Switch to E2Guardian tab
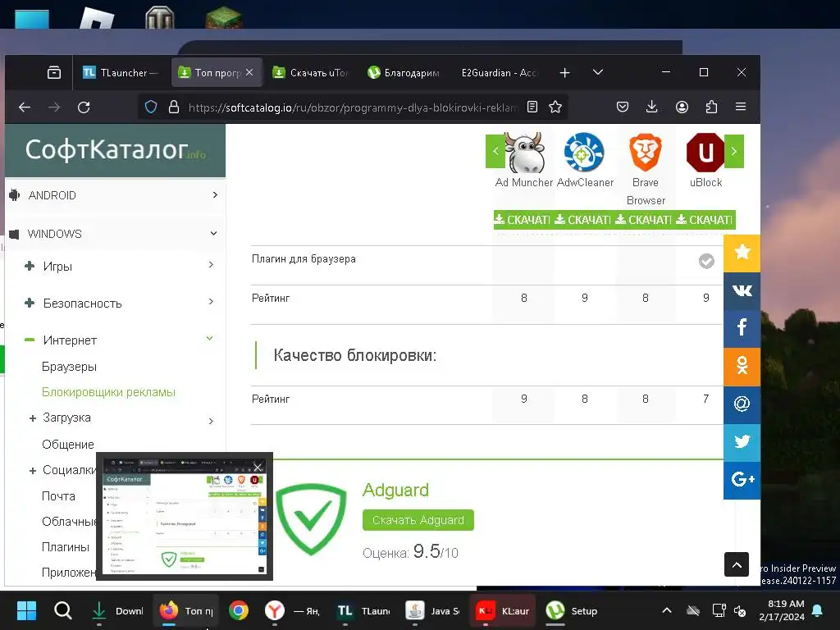840x630 pixels. [499, 72]
